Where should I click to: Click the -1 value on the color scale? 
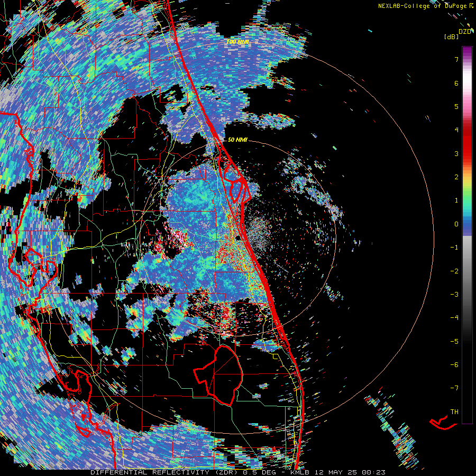tap(454, 248)
